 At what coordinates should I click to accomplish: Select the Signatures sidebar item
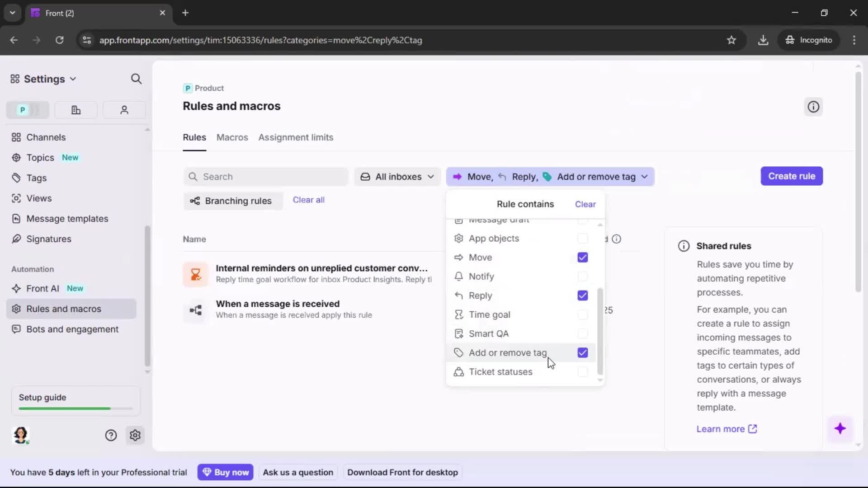point(48,239)
